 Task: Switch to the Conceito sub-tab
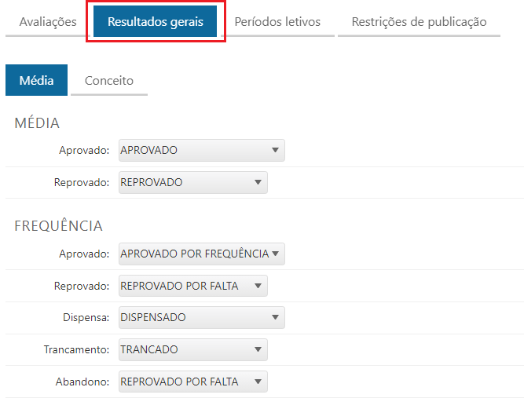[x=109, y=80]
